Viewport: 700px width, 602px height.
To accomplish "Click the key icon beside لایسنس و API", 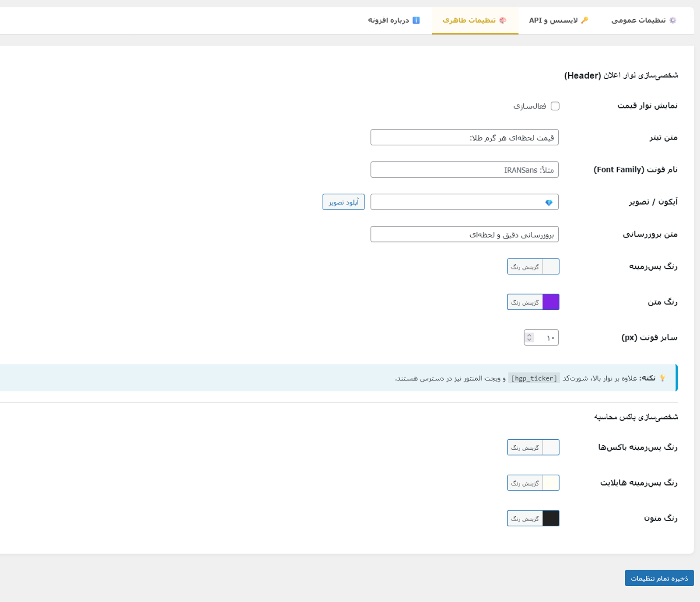I will [x=584, y=20].
